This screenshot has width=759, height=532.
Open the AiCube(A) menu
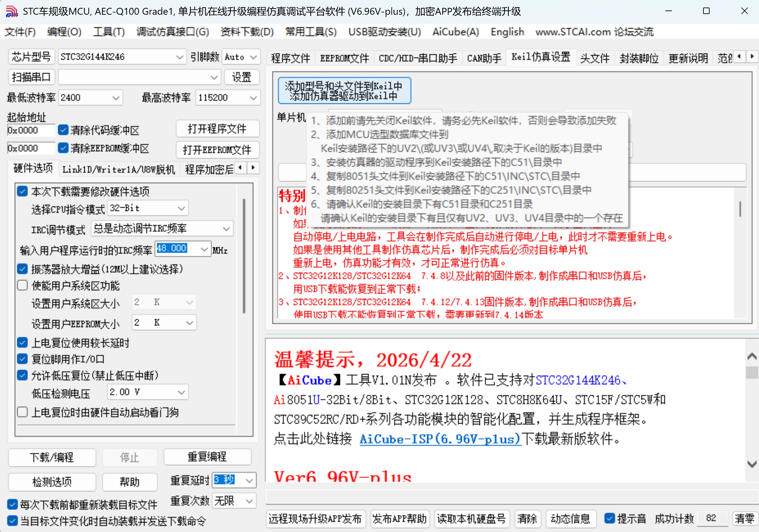pos(455,32)
